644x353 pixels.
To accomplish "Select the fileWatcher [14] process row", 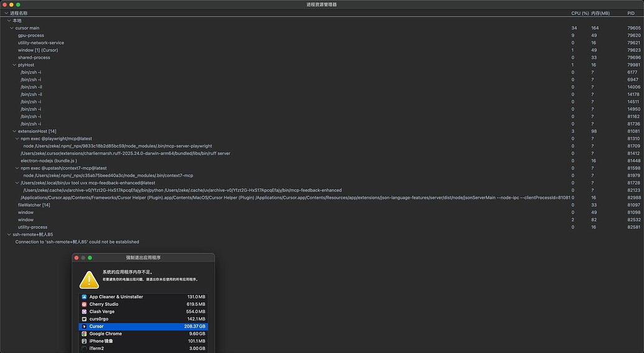I will [322, 205].
